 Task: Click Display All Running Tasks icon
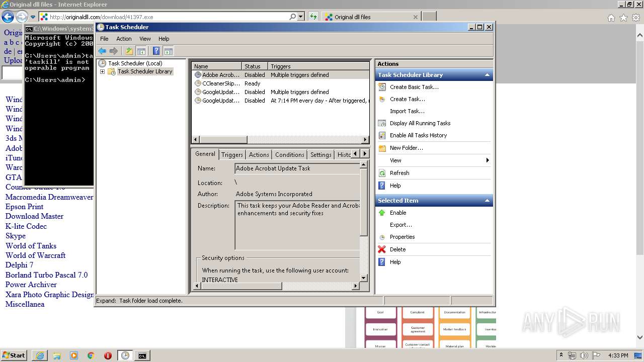382,123
